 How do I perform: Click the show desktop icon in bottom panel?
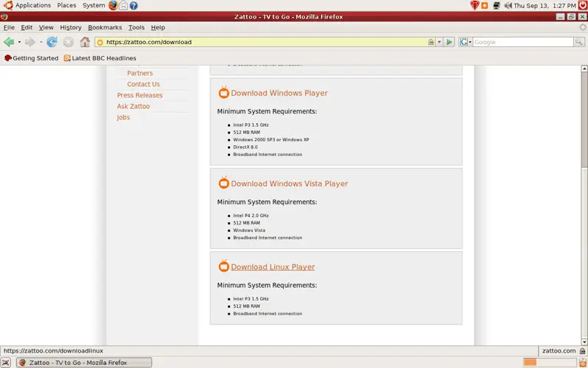click(x=6, y=362)
